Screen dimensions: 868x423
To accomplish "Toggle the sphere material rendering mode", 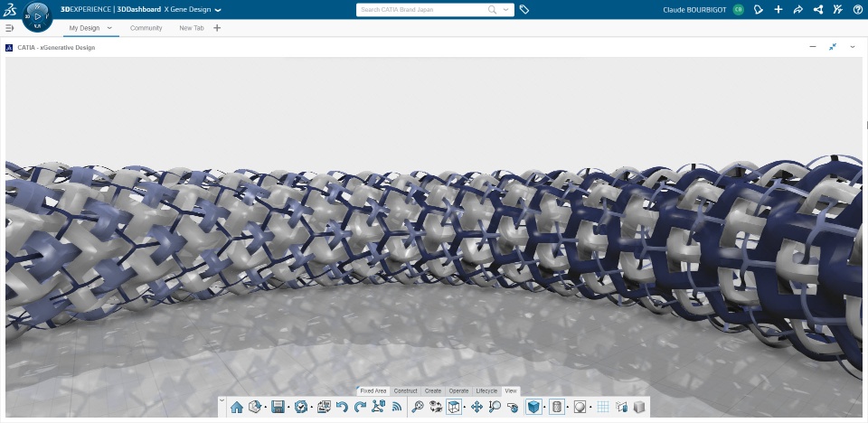I will pos(580,407).
